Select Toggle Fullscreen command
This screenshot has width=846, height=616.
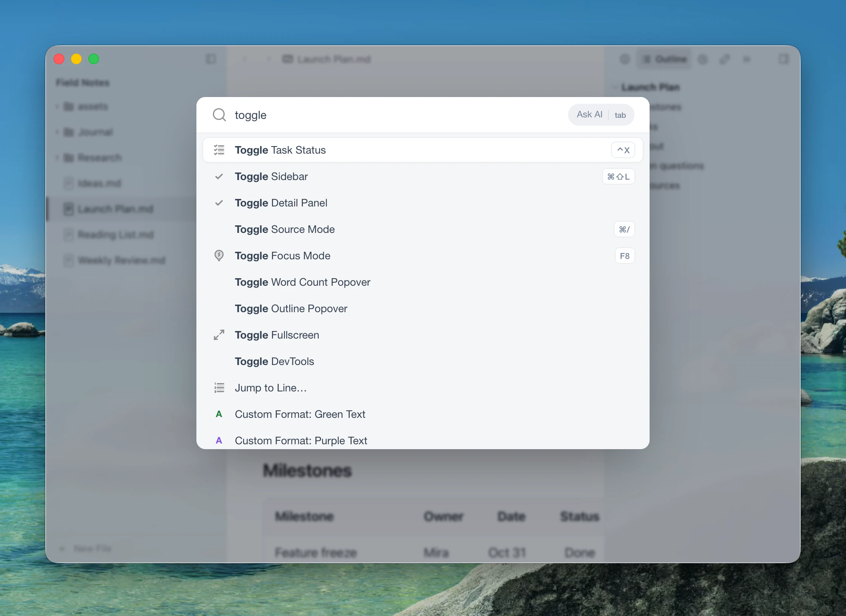[x=423, y=335]
